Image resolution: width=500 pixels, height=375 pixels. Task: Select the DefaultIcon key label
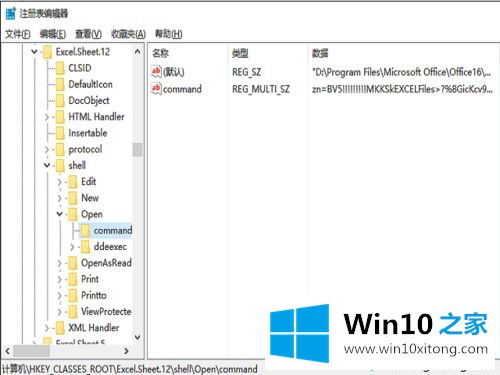(x=90, y=84)
